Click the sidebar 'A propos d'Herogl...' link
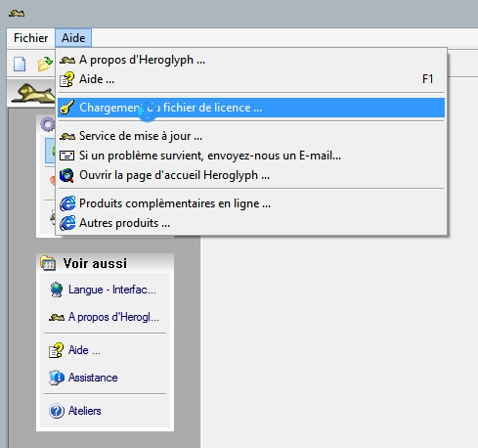Image resolution: width=478 pixels, height=448 pixels. click(113, 317)
